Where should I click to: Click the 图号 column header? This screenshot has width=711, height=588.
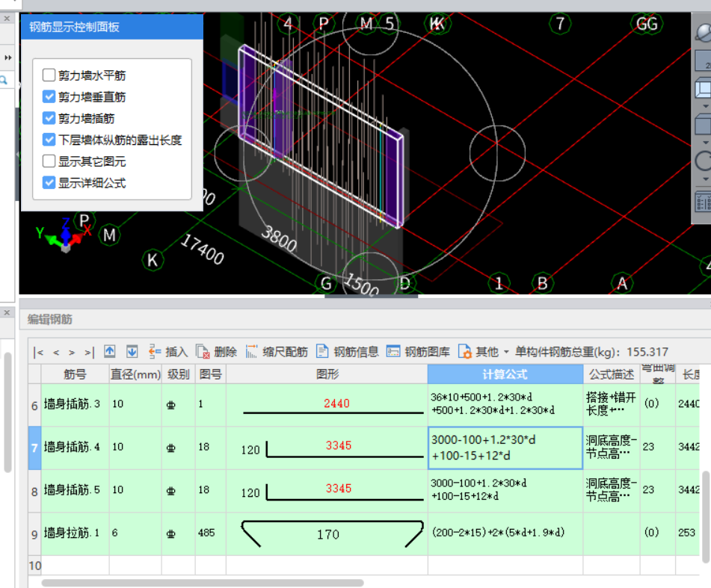point(210,374)
